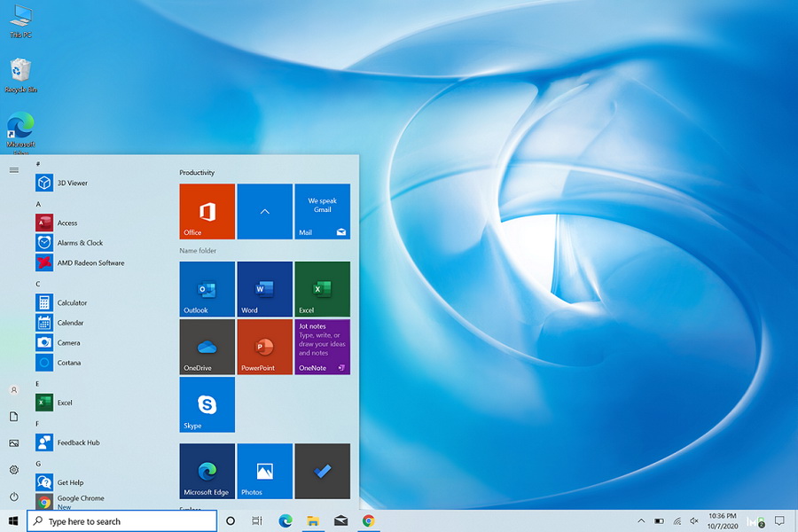Open the Photos tile

264,471
